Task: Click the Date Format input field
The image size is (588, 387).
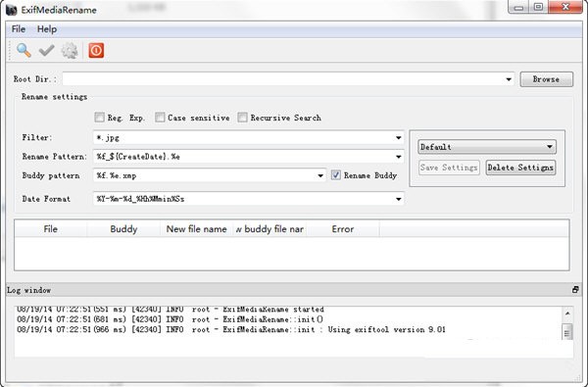Action: point(248,199)
